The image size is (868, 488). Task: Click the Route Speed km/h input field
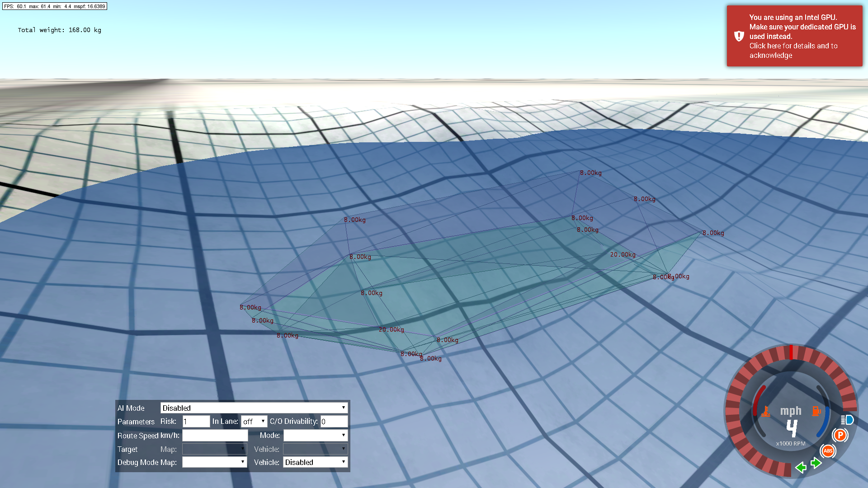pyautogui.click(x=215, y=435)
